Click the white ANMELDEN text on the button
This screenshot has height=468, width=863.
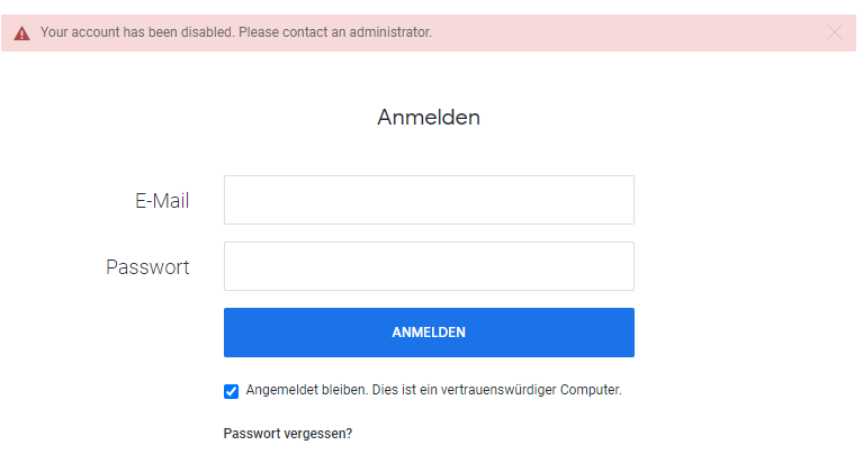[429, 333]
